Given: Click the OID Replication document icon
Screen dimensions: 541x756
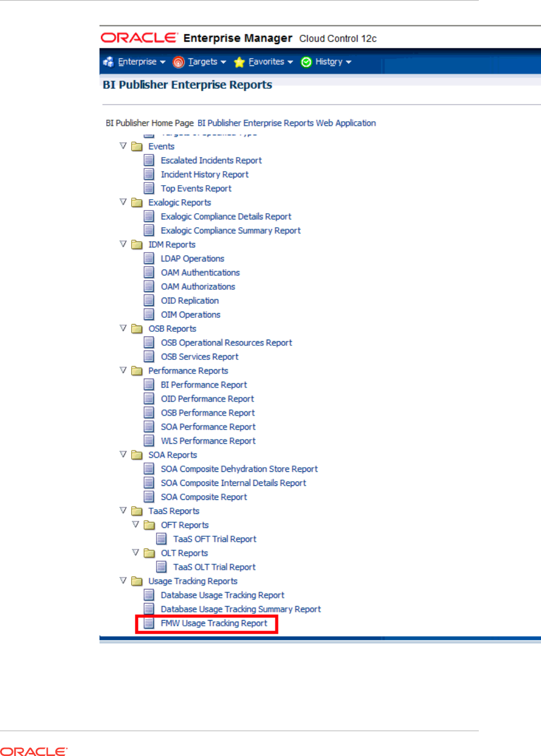Looking at the screenshot, I should tap(149, 300).
